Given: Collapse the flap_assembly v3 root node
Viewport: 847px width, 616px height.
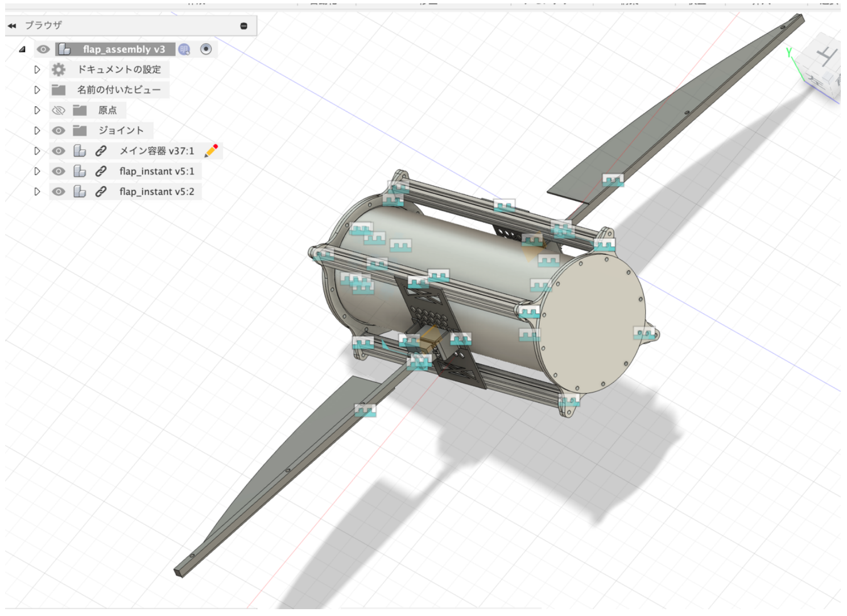Looking at the screenshot, I should click(22, 49).
